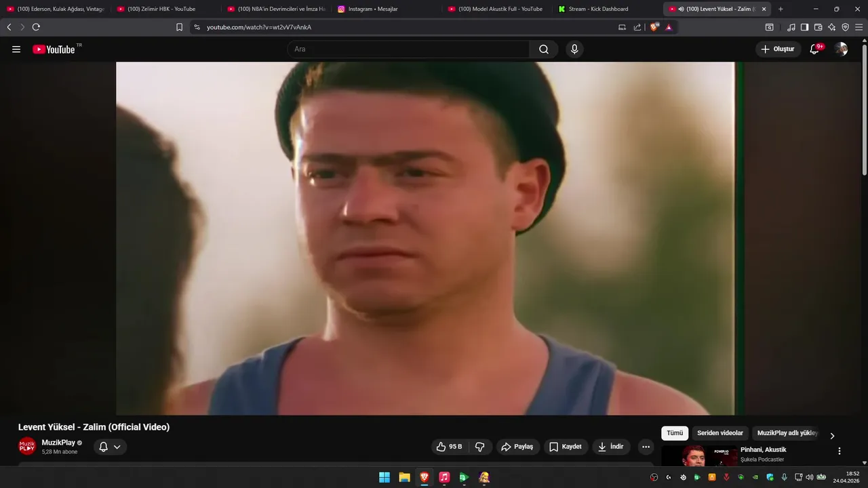Viewport: 868px width, 488px height.
Task: Toggle the browser sidebar panel
Action: pos(804,27)
